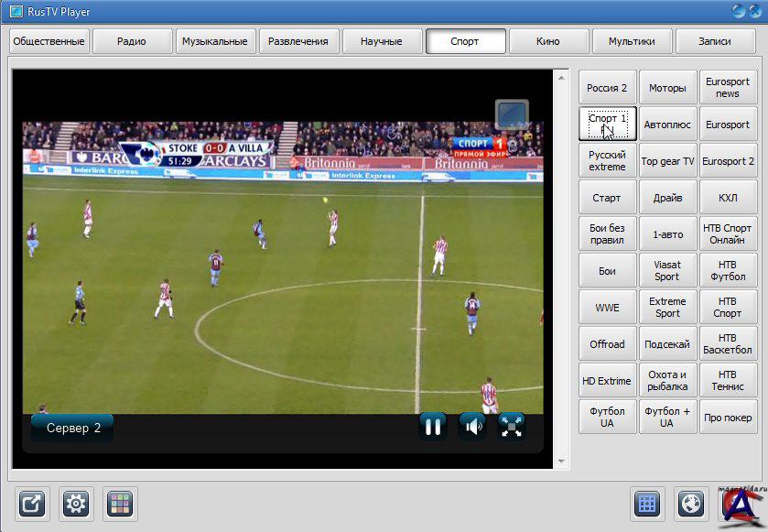Click the blue screen overlay icon on video
The image size is (768, 532).
512,115
